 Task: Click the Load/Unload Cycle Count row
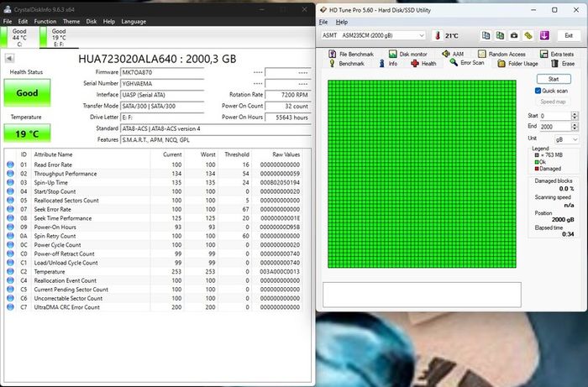pos(154,263)
